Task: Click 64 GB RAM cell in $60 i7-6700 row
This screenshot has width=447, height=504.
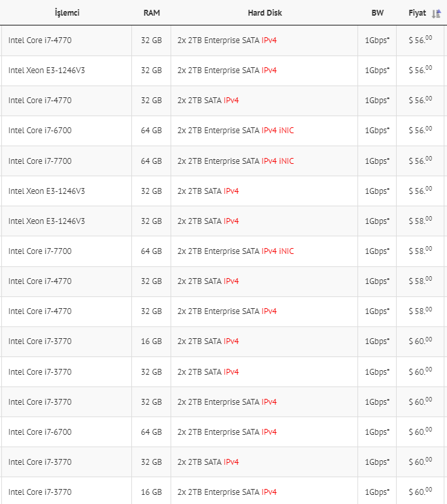Action: pos(151,432)
